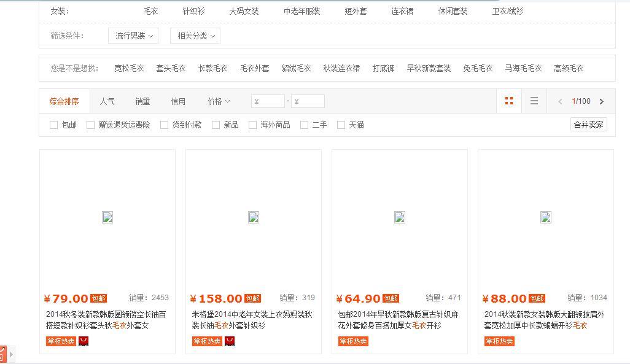Check the 货到付款 filter option
Image resolution: width=630 pixels, height=364 pixels.
coord(165,125)
